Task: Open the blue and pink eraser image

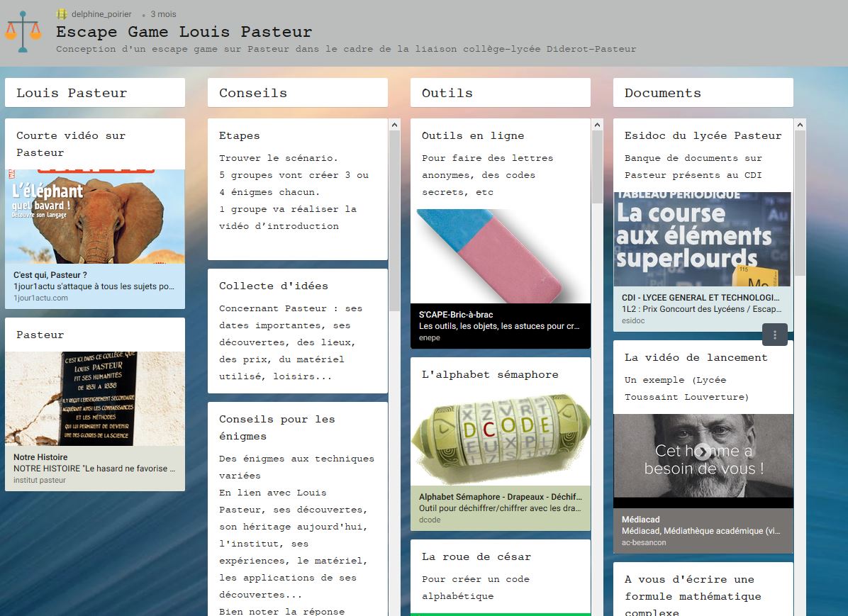Action: (x=501, y=256)
